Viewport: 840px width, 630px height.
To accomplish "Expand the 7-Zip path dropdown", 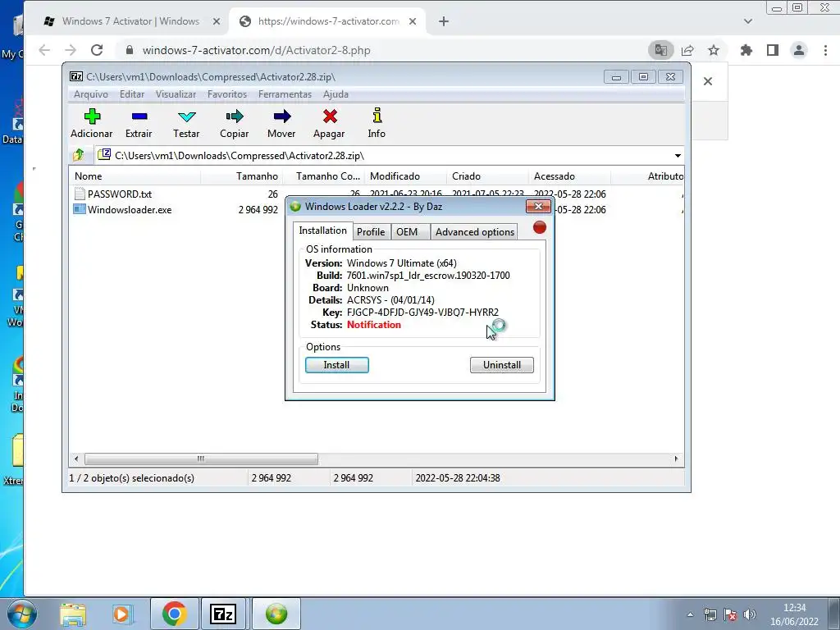I will (x=678, y=155).
